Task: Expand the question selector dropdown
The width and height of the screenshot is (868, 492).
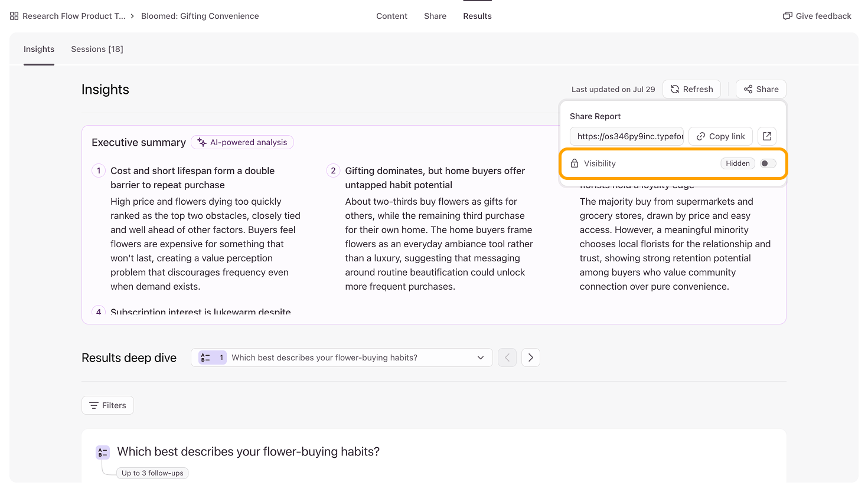Action: click(x=342, y=357)
